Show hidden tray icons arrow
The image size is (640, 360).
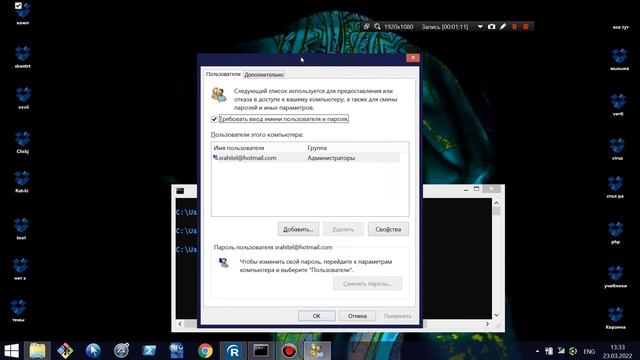pos(537,351)
